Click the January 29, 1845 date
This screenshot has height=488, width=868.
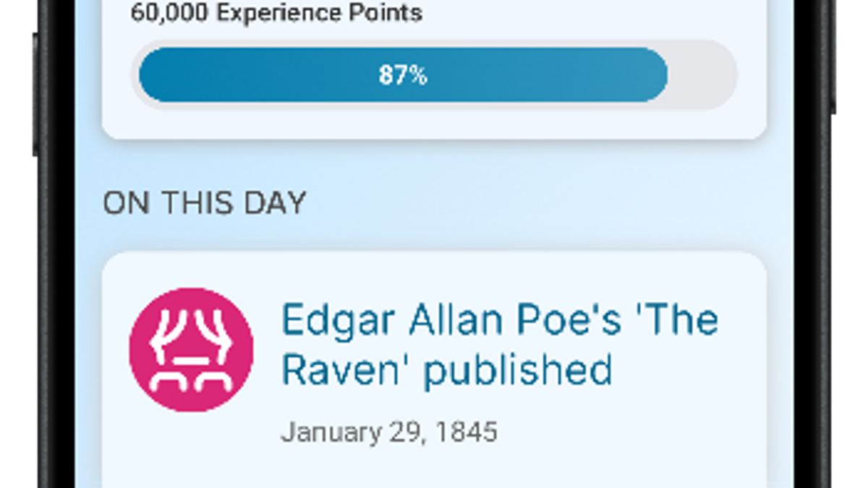click(x=388, y=432)
